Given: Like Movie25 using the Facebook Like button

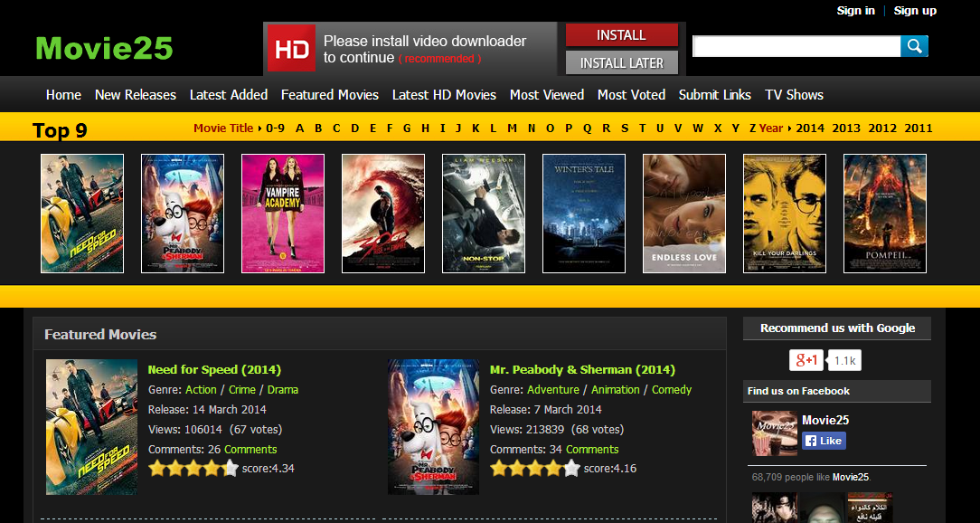Looking at the screenshot, I should click(823, 441).
